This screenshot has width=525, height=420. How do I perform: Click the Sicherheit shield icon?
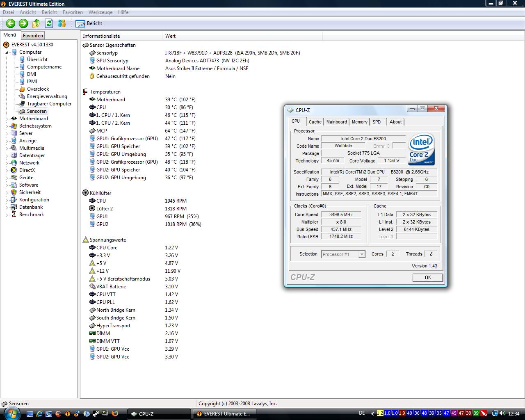[x=14, y=192]
